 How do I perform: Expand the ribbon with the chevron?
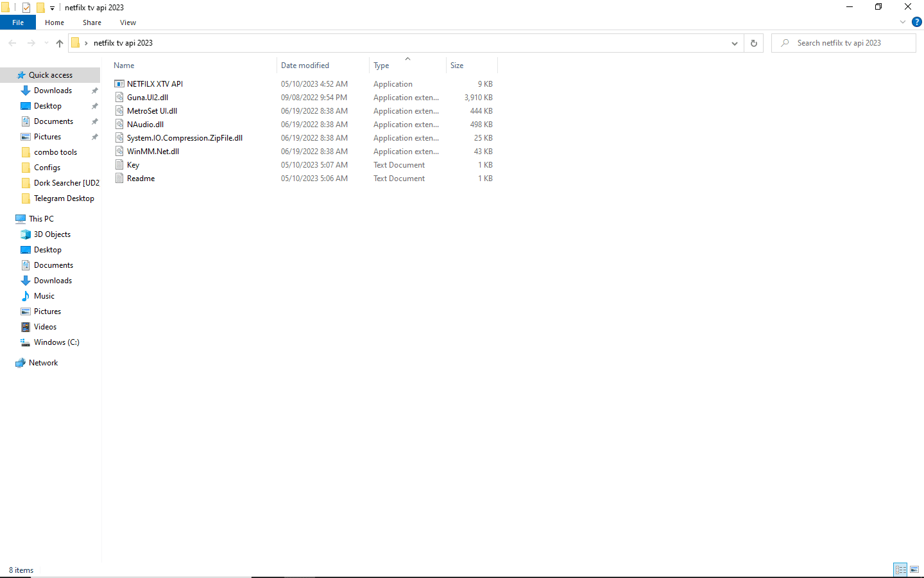903,22
